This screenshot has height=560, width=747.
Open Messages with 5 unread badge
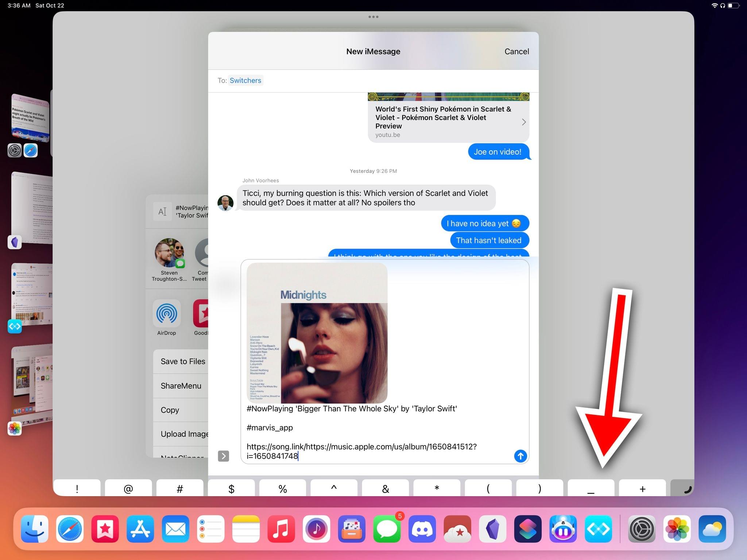click(x=387, y=529)
